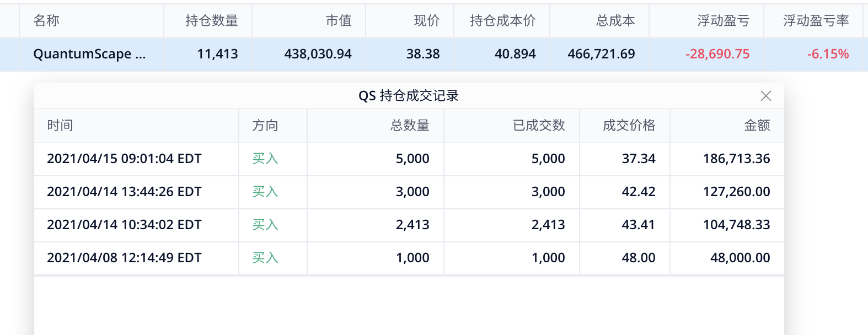Click the 现价 column header
Image resolution: width=868 pixels, height=335 pixels.
click(x=427, y=20)
